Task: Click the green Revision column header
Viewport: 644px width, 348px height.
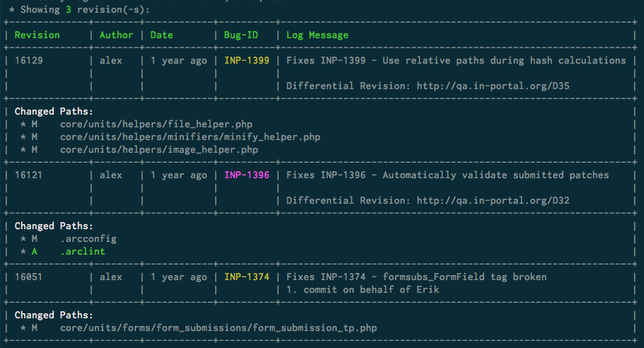Action: click(x=37, y=35)
